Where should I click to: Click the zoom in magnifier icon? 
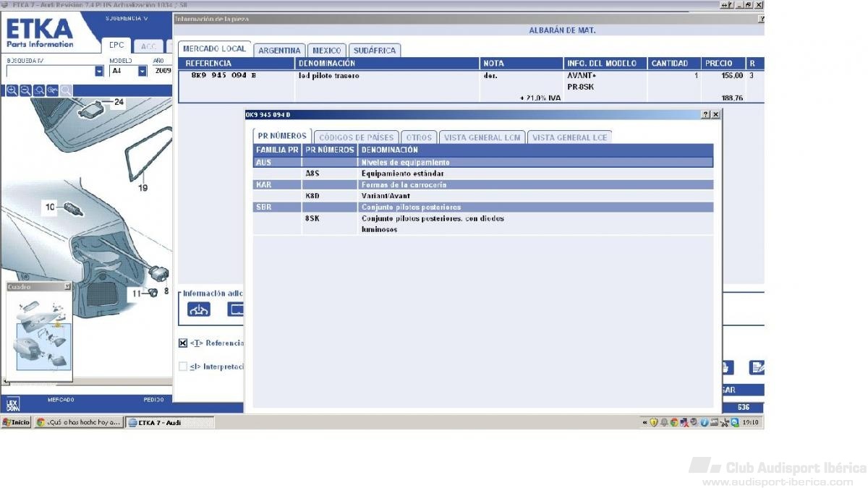click(x=12, y=91)
